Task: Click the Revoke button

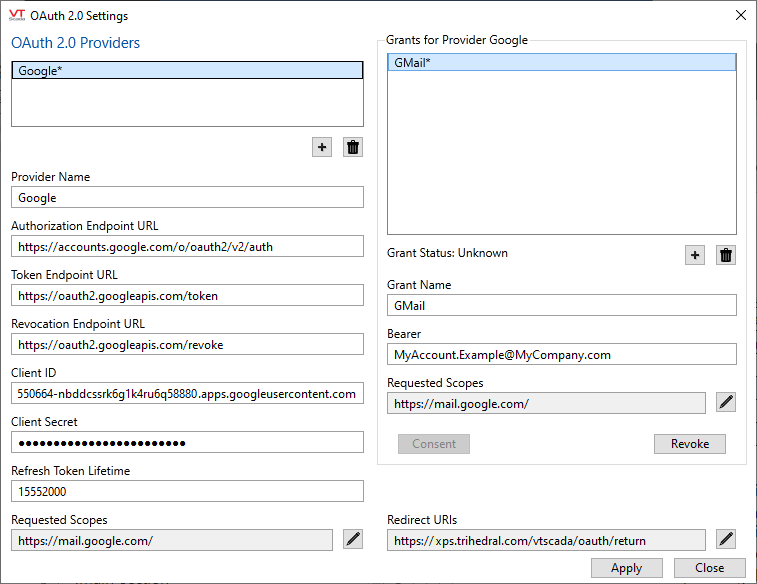Action: click(x=689, y=444)
